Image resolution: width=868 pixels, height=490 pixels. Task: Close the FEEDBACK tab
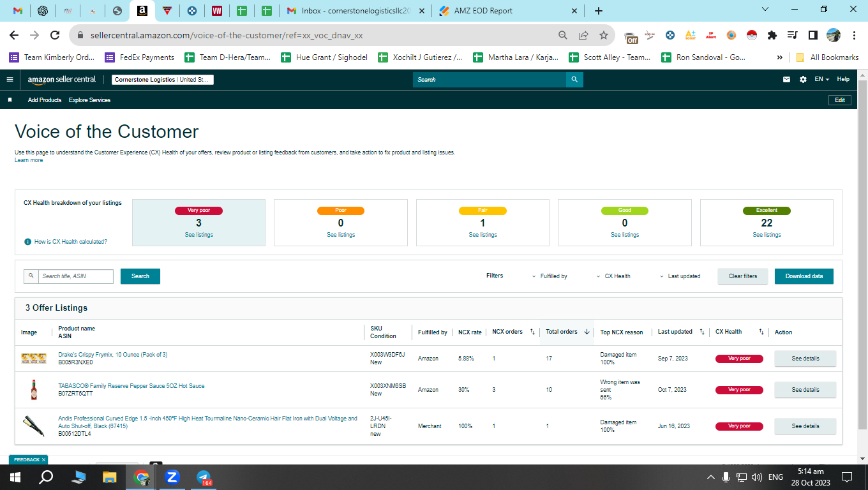[x=44, y=459]
